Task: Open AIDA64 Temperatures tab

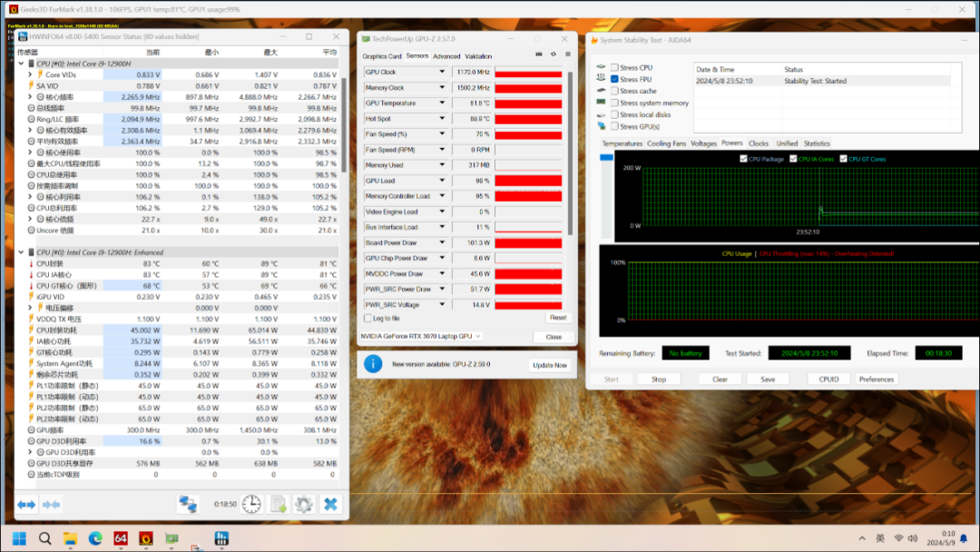Action: 622,143
